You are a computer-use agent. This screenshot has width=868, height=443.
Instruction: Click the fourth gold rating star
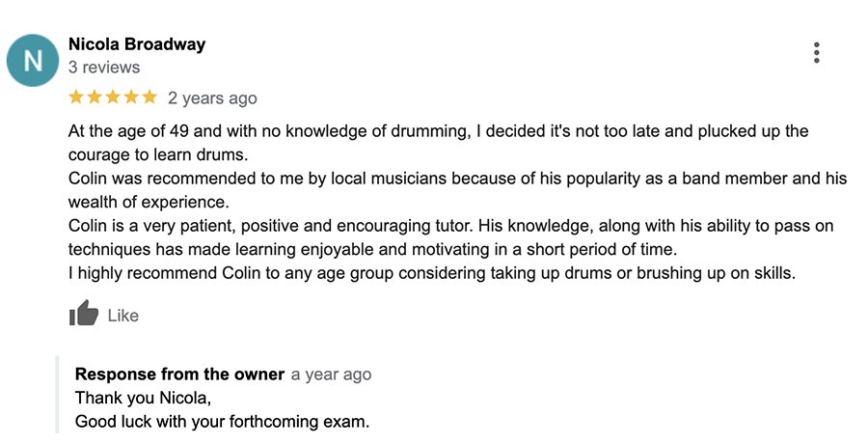click(131, 97)
